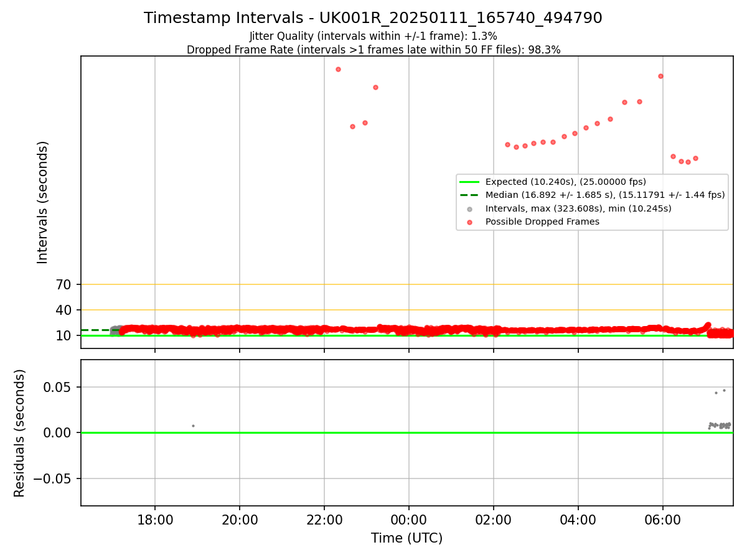Click the Jitter Quality 1.3% subtitle line
747x560 pixels.
click(x=373, y=36)
